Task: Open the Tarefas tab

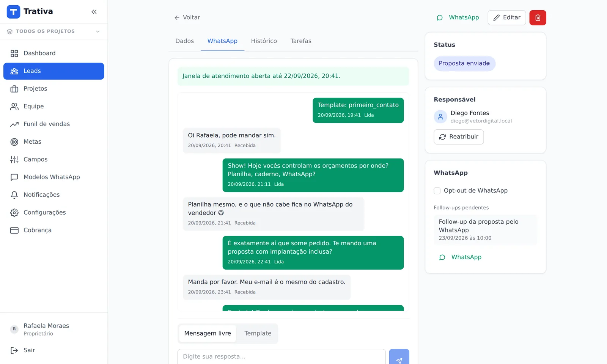Action: click(301, 41)
